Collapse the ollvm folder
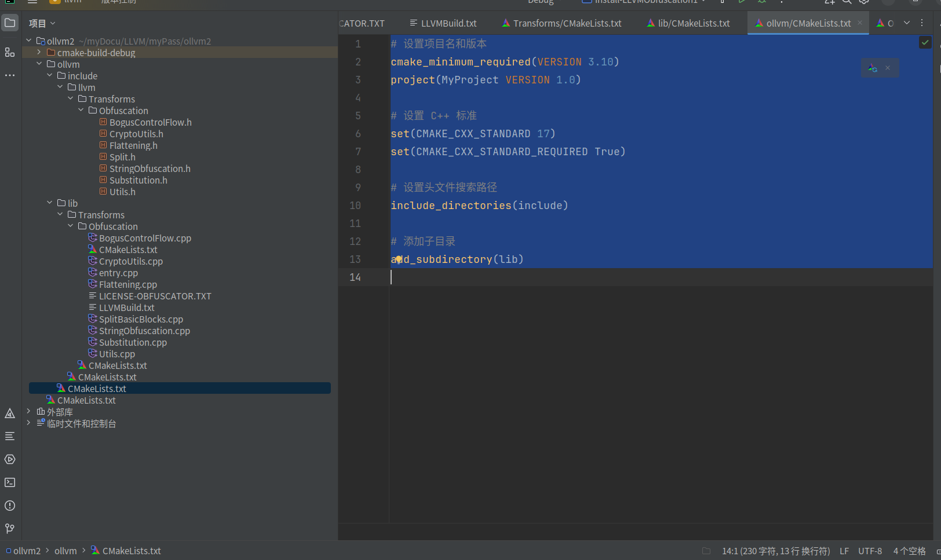 point(39,64)
